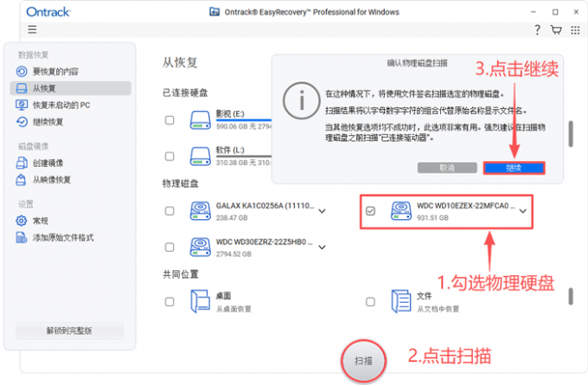This screenshot has height=386, width=588.
Task: Click the 2794.52 GB size text
Action: (x=233, y=254)
